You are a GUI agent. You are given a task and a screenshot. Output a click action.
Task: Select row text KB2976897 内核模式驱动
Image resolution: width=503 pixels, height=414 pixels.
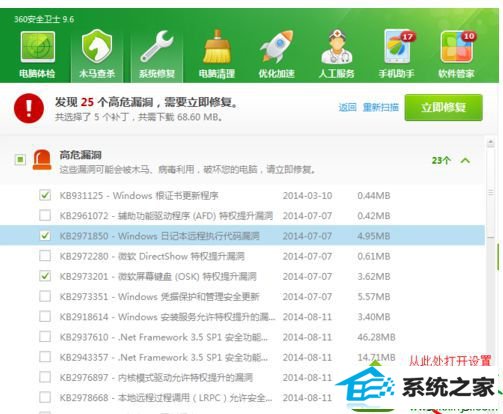156,377
